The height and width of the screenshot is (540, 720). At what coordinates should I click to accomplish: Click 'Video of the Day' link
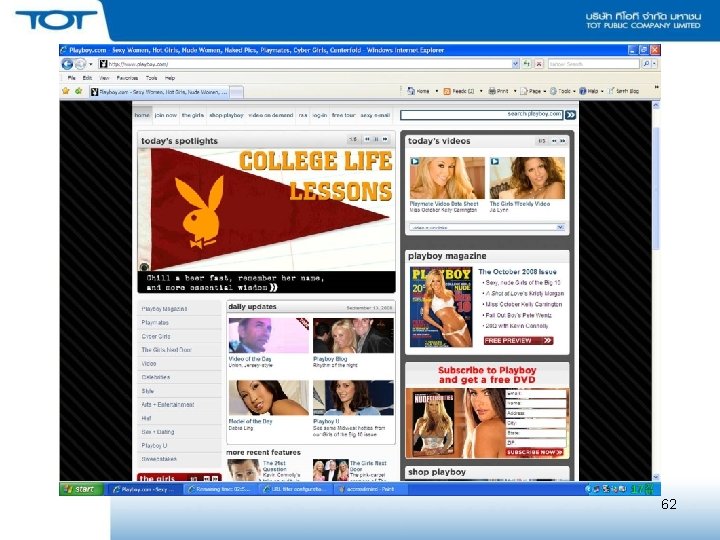click(x=250, y=359)
